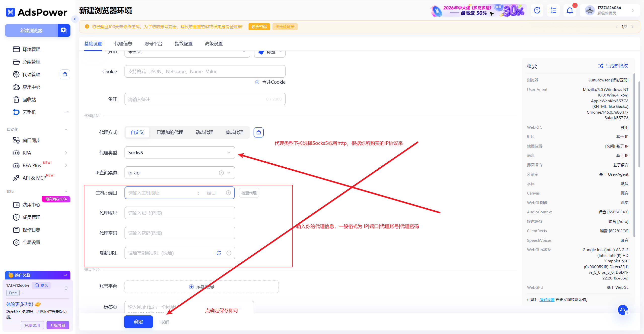Click the proxy shop icon beside 代理管理
644x334 pixels.
(65, 74)
